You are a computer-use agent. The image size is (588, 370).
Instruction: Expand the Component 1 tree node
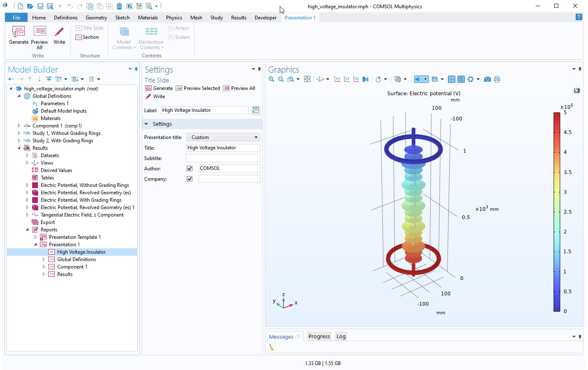tap(19, 126)
